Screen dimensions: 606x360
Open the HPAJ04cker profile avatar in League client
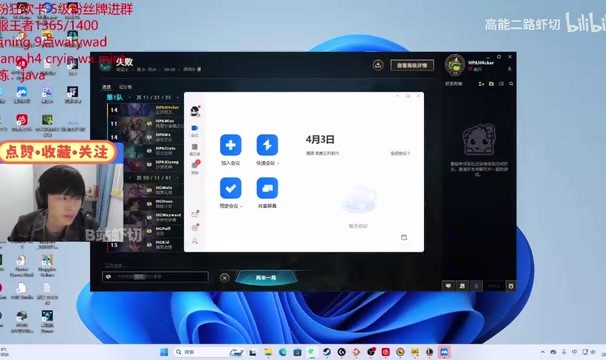pos(454,65)
